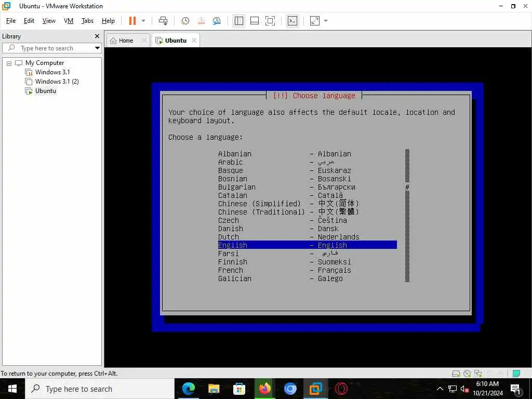
Task: Switch to the Ubuntu tab
Action: [x=171, y=41]
